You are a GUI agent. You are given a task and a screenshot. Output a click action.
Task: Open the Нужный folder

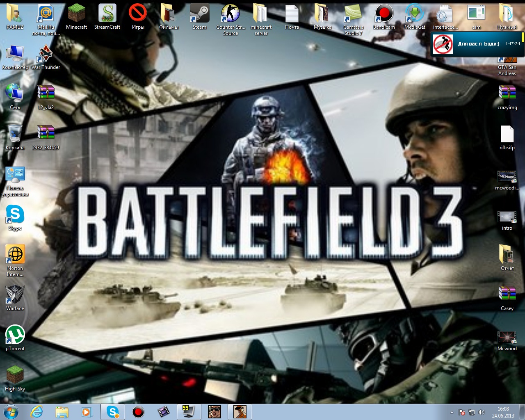[x=507, y=16]
